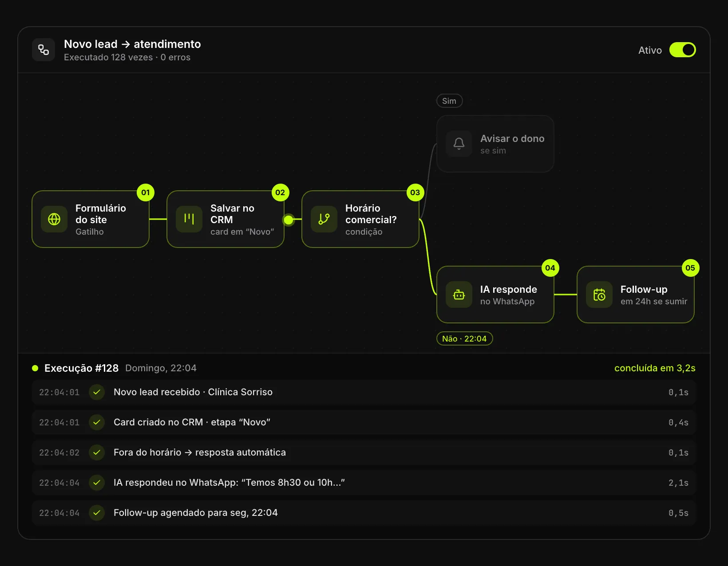This screenshot has height=566, width=728.
Task: Click the globe icon in Formulário do site
Action: [x=54, y=219]
